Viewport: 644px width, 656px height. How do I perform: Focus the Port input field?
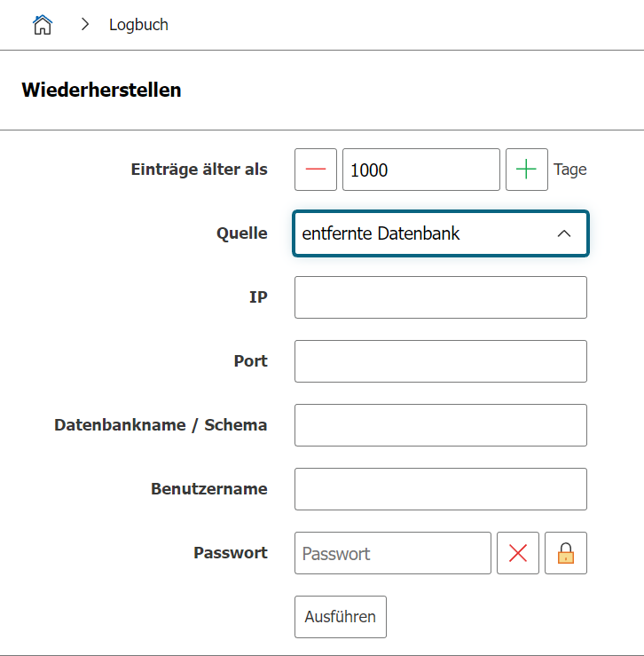coord(441,361)
